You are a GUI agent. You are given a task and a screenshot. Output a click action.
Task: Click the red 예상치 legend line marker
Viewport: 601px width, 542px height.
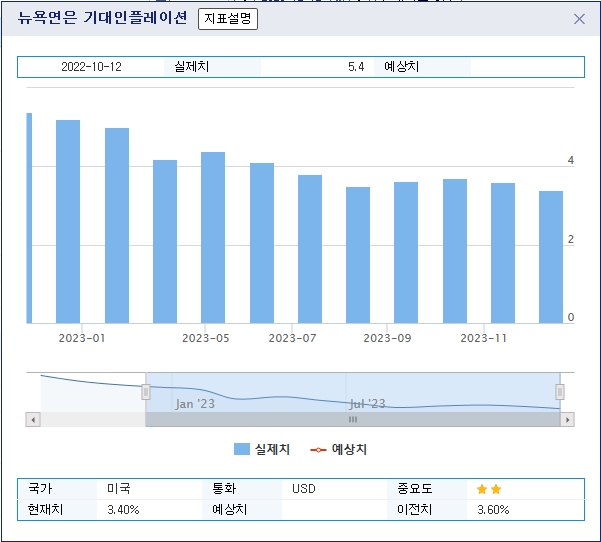(318, 450)
